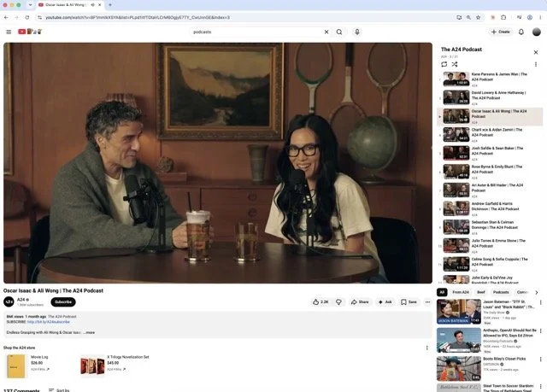
Task: Open the browser extensions puzzle icon
Action: [503, 17]
